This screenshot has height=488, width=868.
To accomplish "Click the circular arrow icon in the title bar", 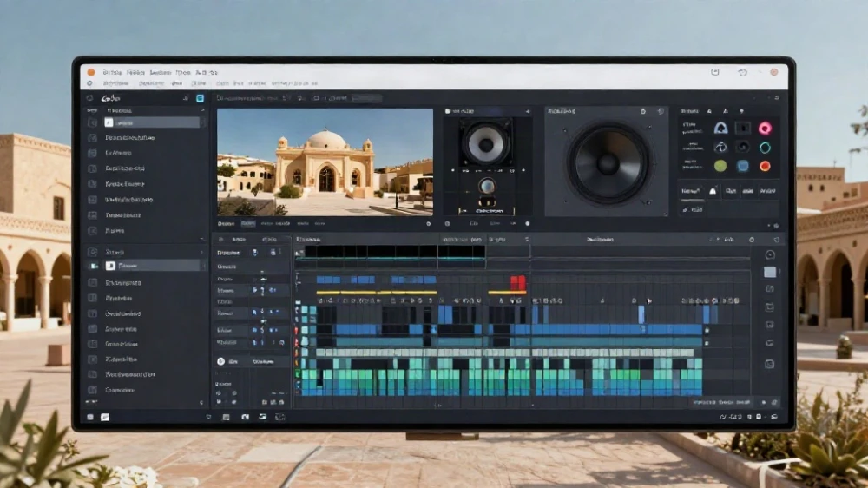I will tap(742, 72).
